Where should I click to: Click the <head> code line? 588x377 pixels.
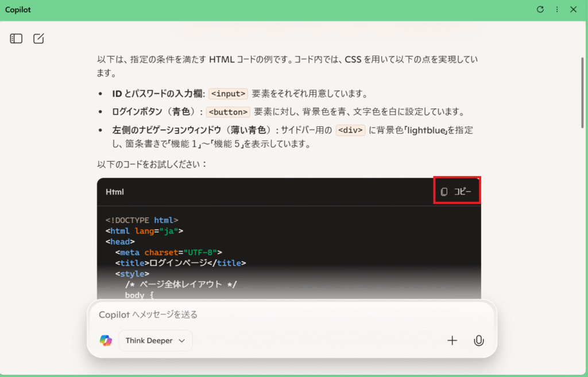click(x=120, y=242)
